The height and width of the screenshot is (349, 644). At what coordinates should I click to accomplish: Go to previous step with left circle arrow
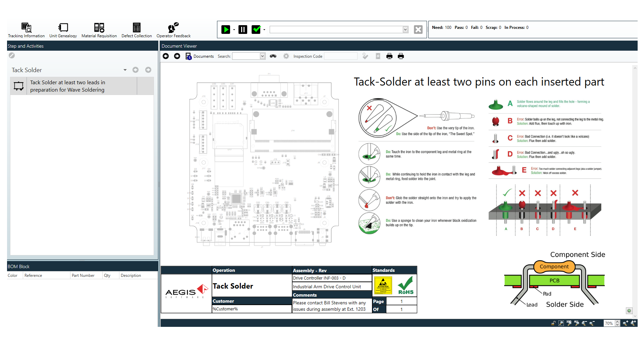point(136,70)
